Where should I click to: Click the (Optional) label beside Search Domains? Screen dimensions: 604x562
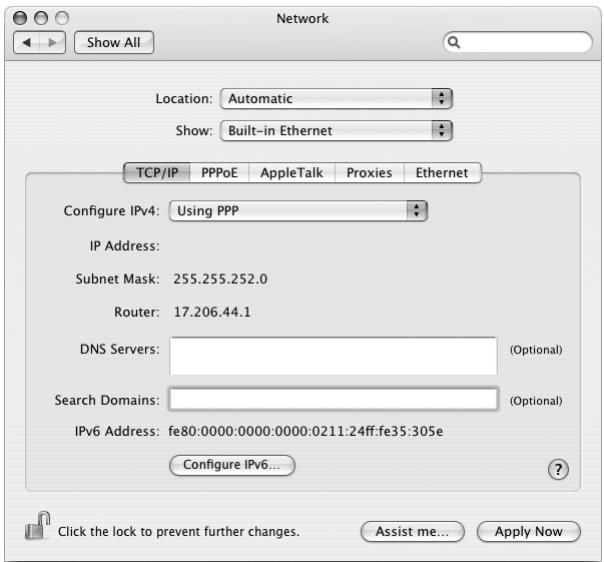click(x=536, y=401)
